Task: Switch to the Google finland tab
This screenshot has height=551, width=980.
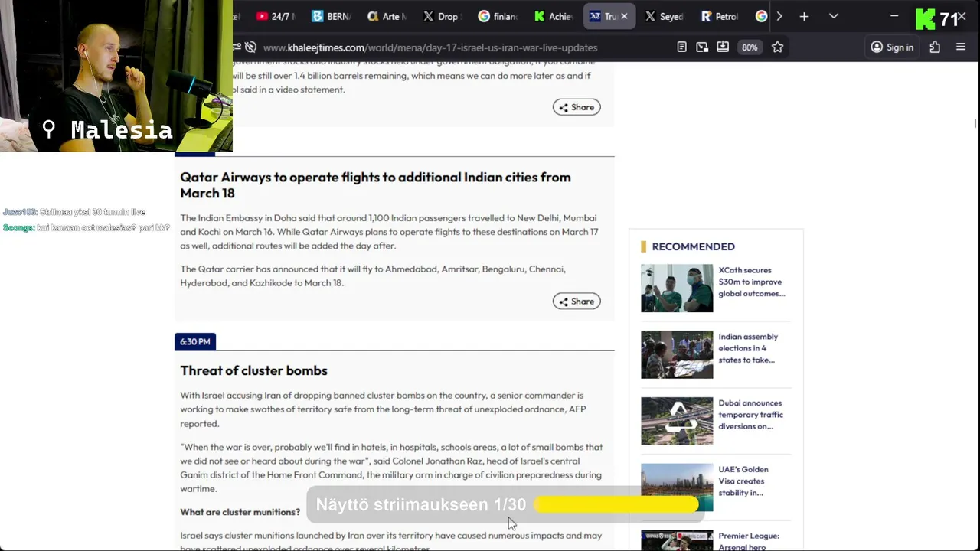Action: coord(498,16)
